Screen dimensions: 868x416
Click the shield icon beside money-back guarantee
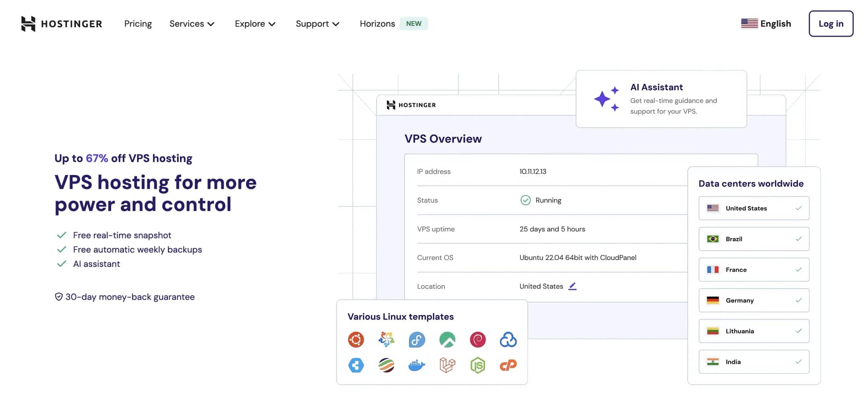[58, 297]
